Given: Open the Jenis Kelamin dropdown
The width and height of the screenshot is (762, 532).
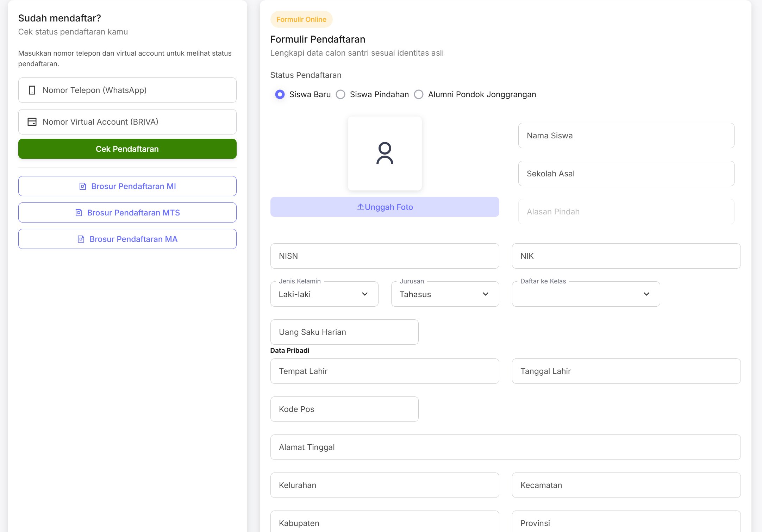Looking at the screenshot, I should (324, 294).
